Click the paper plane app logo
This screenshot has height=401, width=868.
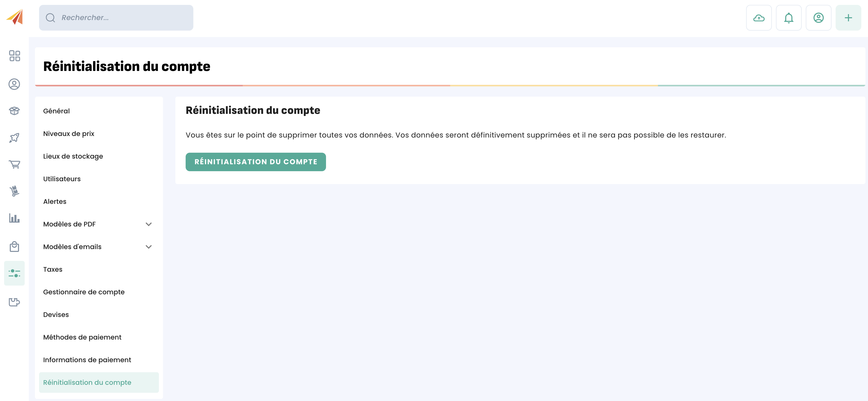coord(15,17)
